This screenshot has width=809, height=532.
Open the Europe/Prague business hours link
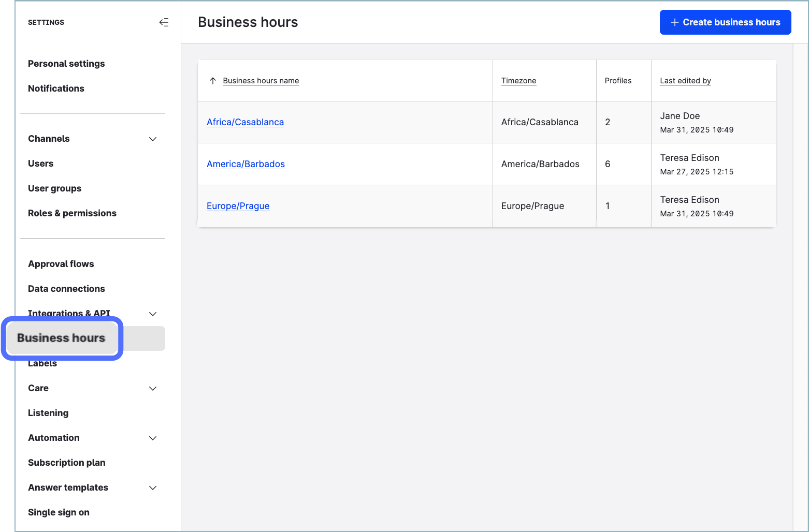(238, 206)
